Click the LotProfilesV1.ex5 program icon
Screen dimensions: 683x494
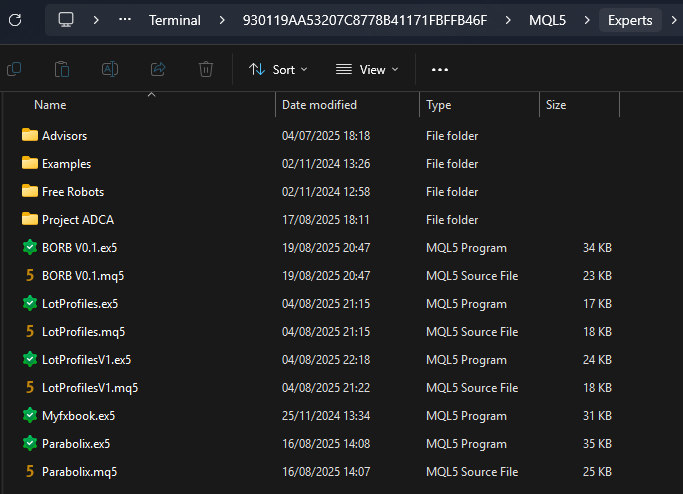click(x=30, y=359)
